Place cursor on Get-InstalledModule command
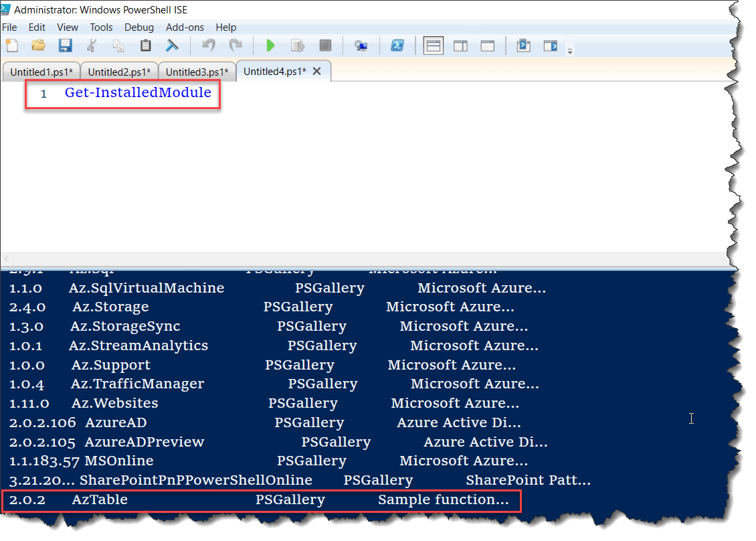The height and width of the screenshot is (541, 756). tap(138, 92)
